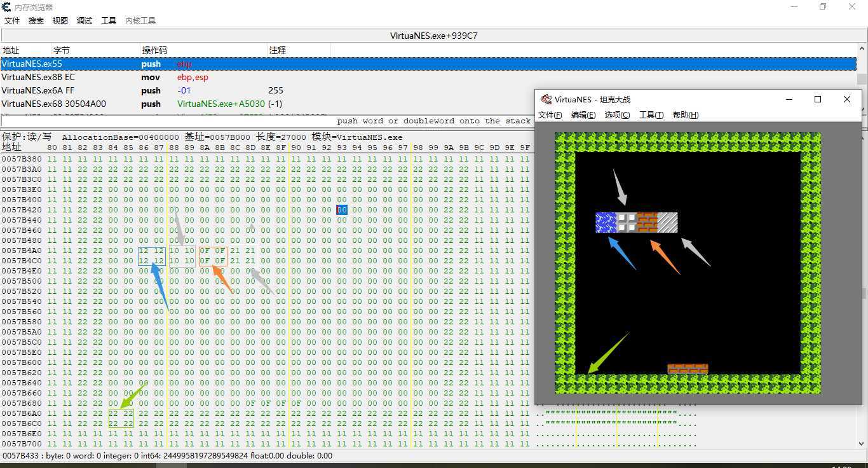Viewport: 868px width, 468px height.
Task: Click the disassembler pane's vertical scrollbar
Action: pos(862,79)
